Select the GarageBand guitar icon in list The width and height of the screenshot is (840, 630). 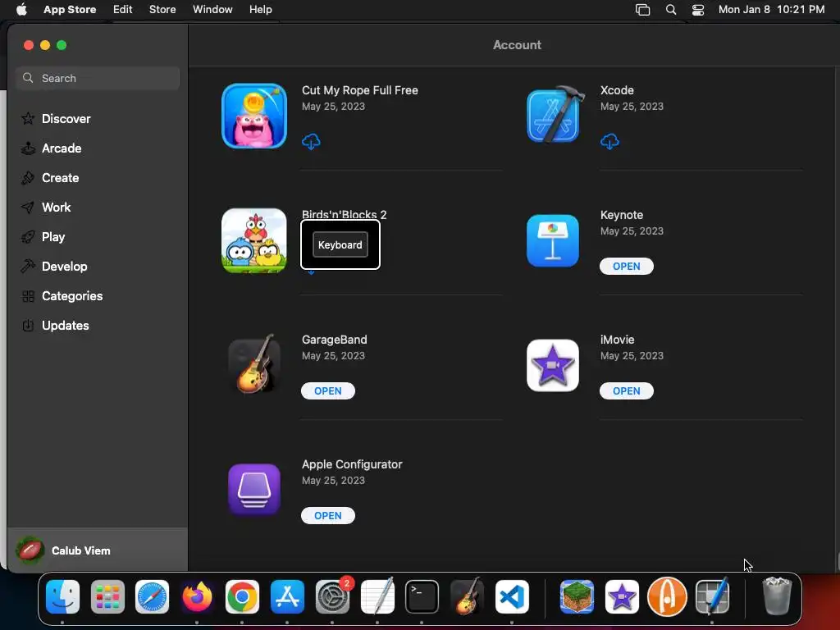coord(254,365)
